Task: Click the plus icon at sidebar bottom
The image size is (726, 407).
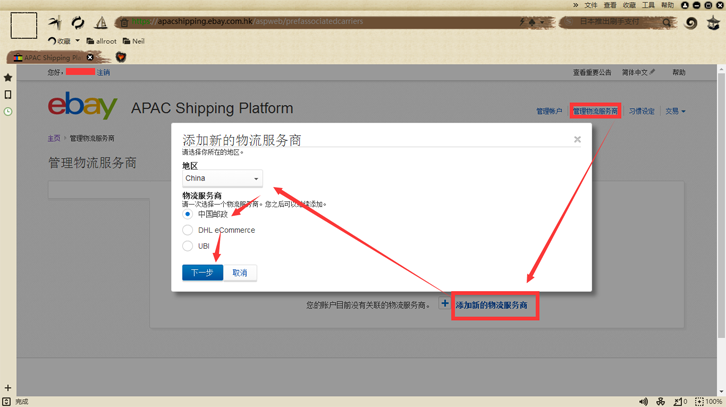Action: coord(8,388)
